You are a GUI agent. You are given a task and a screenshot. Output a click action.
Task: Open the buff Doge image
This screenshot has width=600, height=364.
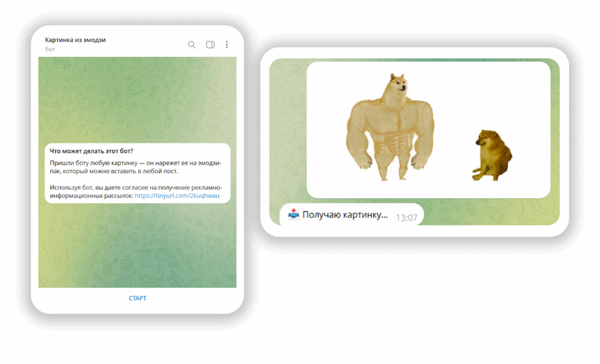390,126
